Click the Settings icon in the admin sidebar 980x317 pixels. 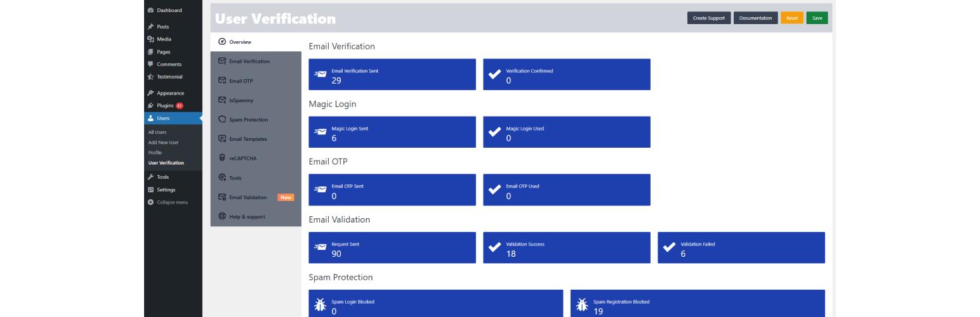[x=150, y=190]
